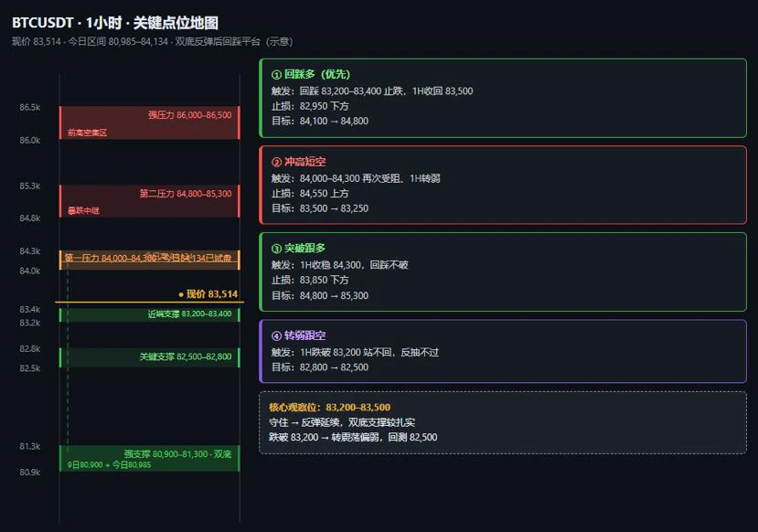Open the 突破跟多 strategy card
This screenshot has height=532, width=758.
click(503, 272)
